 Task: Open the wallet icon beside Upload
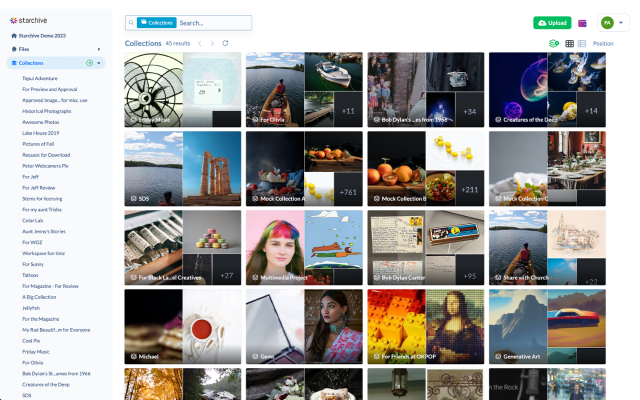pyautogui.click(x=583, y=23)
